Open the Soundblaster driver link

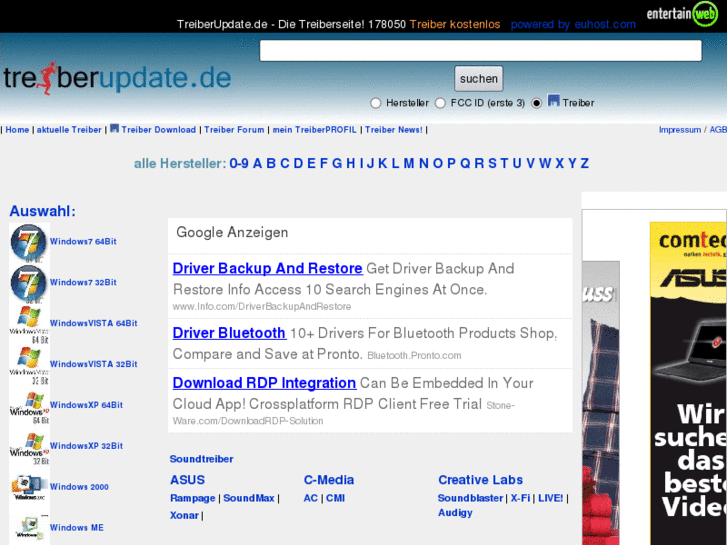[x=470, y=498]
